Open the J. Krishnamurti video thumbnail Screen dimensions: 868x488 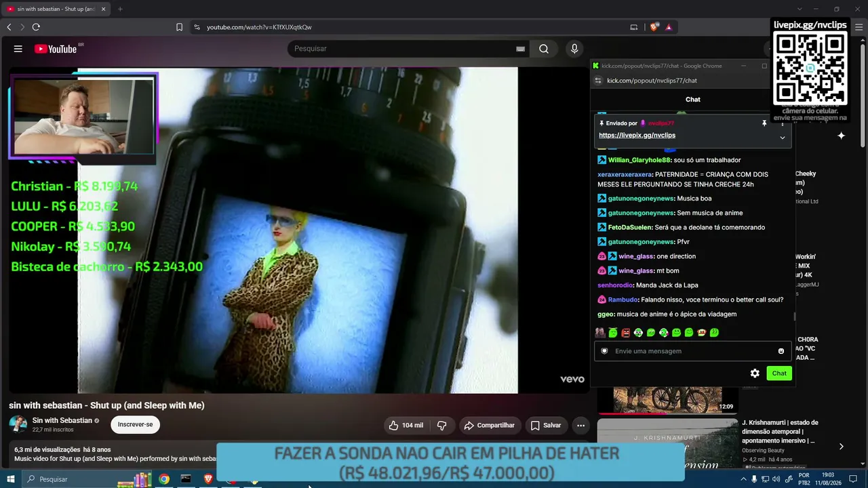coord(667,444)
